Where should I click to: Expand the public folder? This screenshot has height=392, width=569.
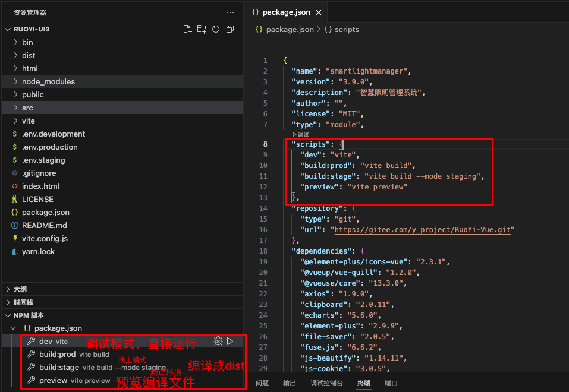[x=15, y=94]
